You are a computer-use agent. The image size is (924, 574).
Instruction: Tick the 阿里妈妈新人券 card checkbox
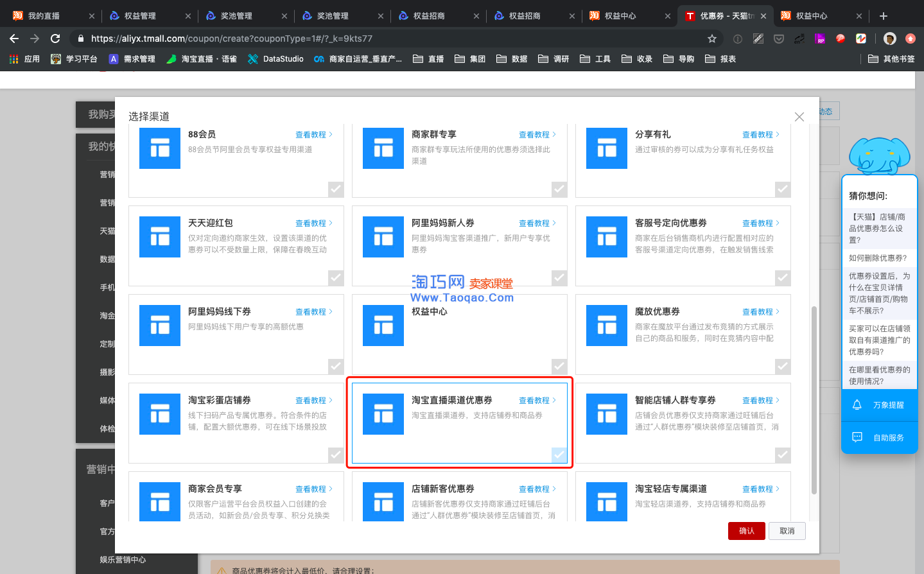click(559, 278)
